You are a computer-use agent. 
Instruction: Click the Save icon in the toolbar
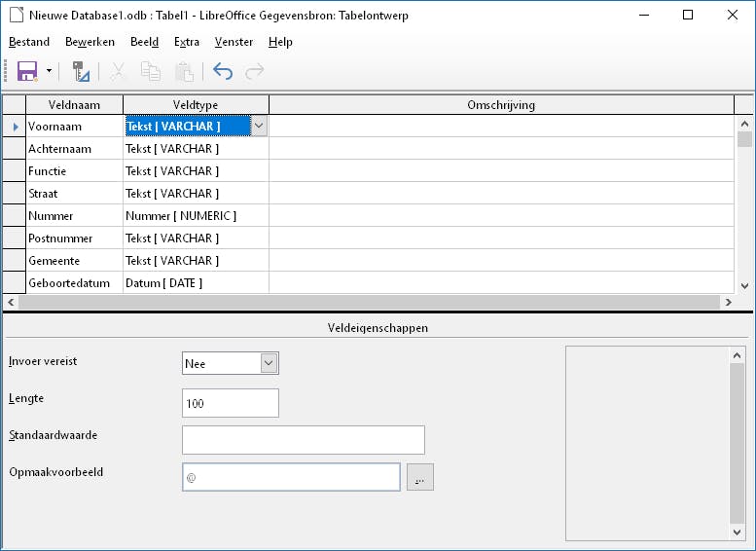pos(25,71)
